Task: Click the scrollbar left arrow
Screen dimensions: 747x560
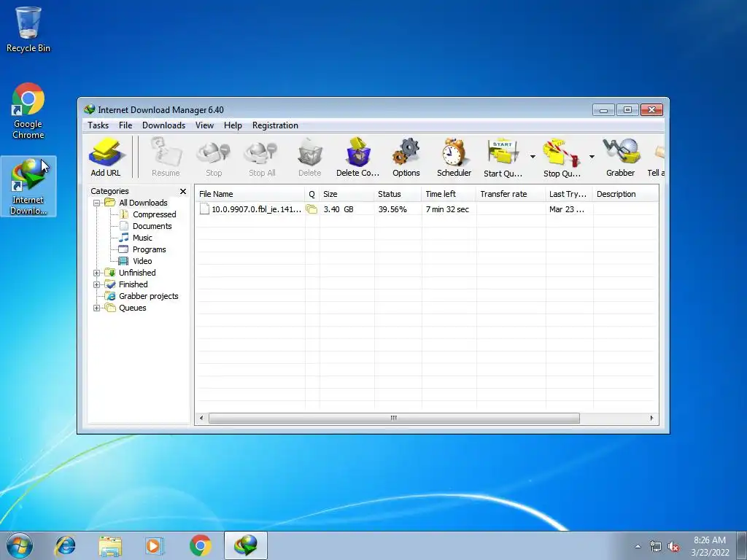Action: pos(201,419)
